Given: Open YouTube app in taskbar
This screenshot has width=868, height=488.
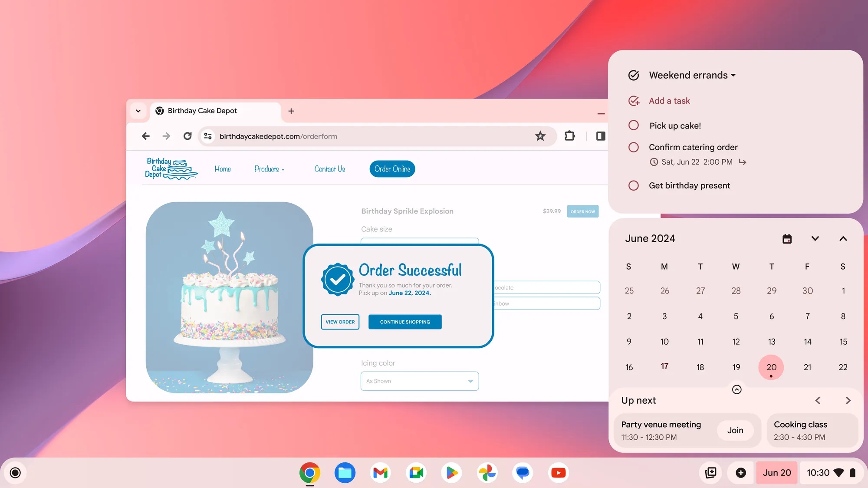Looking at the screenshot, I should pyautogui.click(x=559, y=472).
